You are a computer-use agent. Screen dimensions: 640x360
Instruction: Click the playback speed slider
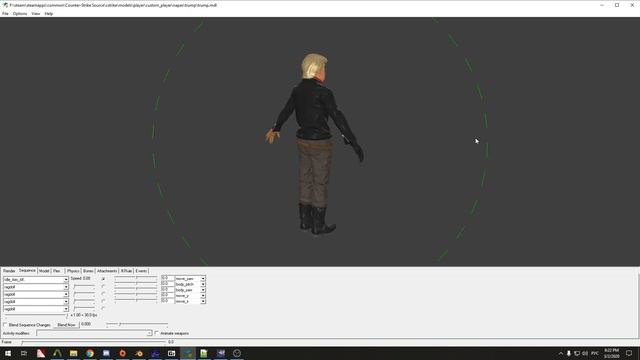pyautogui.click(x=36, y=316)
